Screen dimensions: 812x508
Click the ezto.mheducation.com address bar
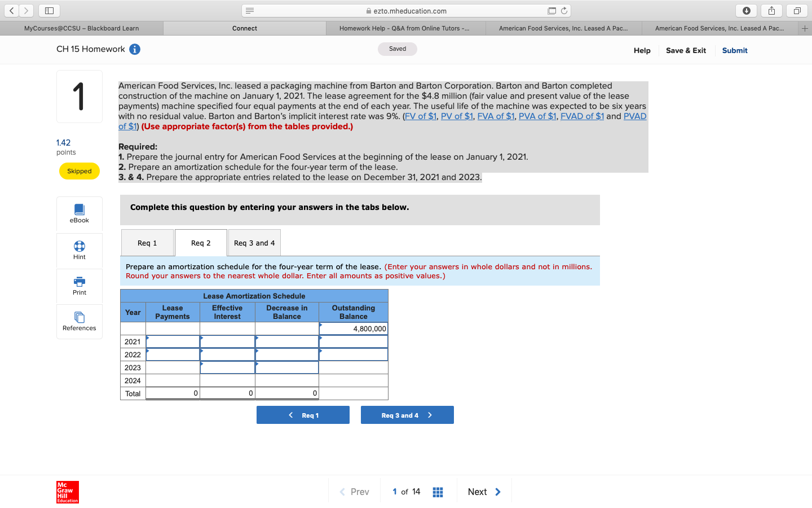click(407, 11)
